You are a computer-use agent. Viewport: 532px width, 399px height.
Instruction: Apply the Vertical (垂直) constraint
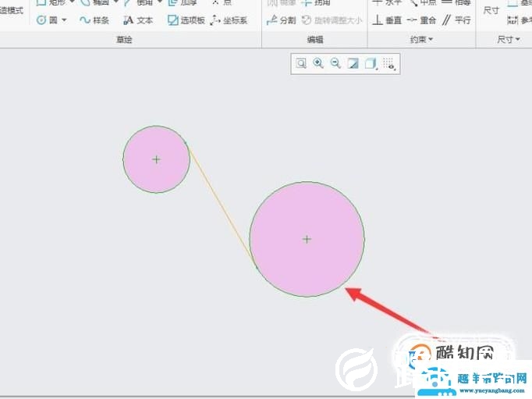tap(387, 20)
